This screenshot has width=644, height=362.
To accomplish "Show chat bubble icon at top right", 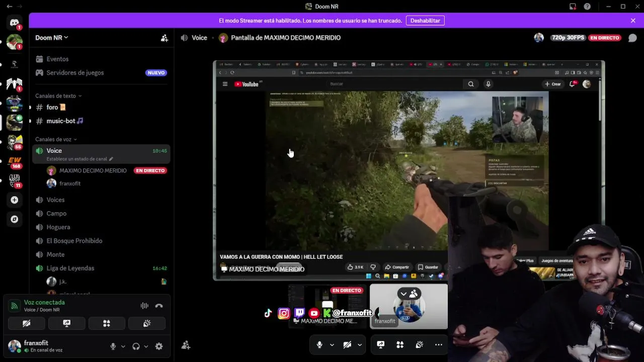I will pos(632,38).
